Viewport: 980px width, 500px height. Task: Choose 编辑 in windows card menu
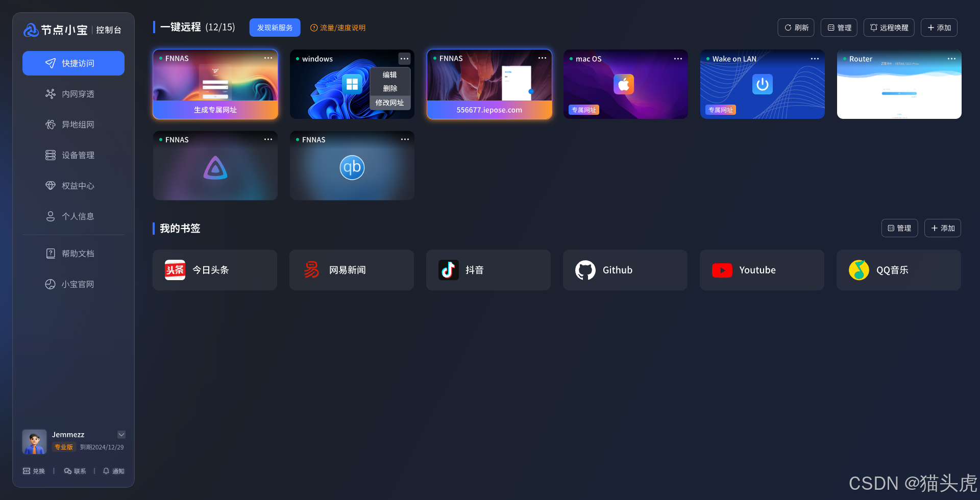390,74
